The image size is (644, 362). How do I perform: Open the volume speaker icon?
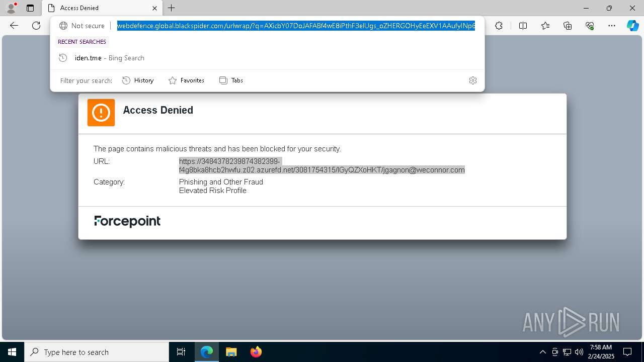point(579,352)
